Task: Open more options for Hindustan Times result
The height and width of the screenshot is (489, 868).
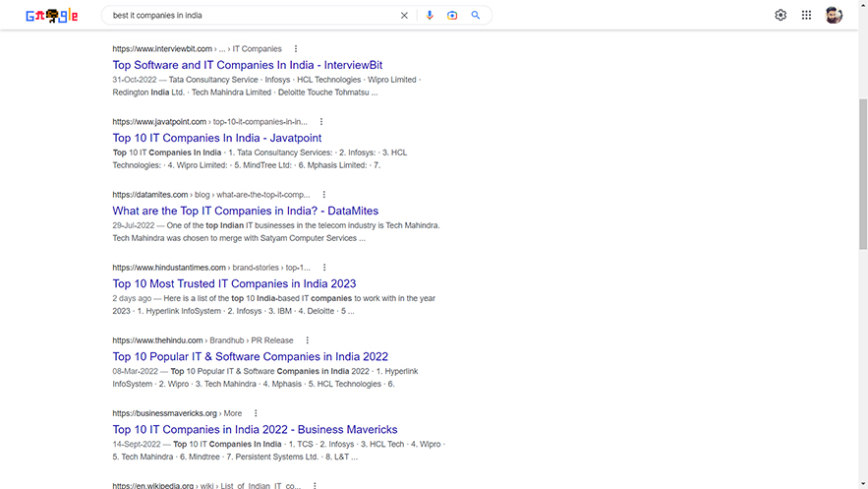Action: 324,268
